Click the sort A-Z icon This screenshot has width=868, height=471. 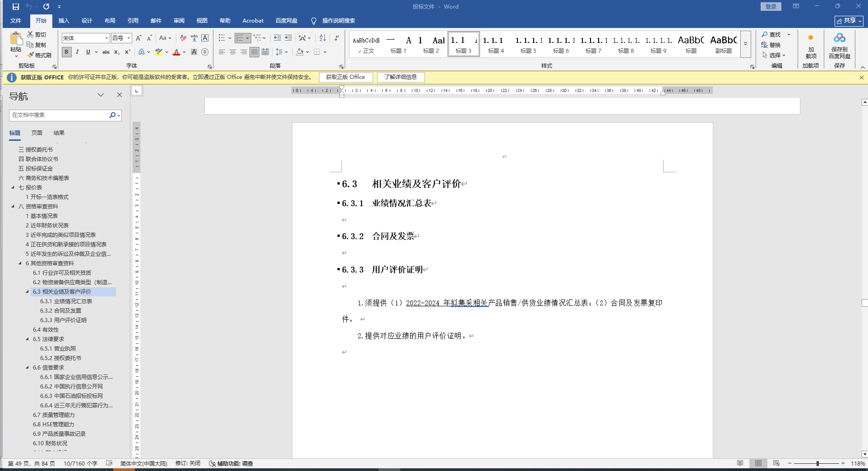click(x=322, y=38)
